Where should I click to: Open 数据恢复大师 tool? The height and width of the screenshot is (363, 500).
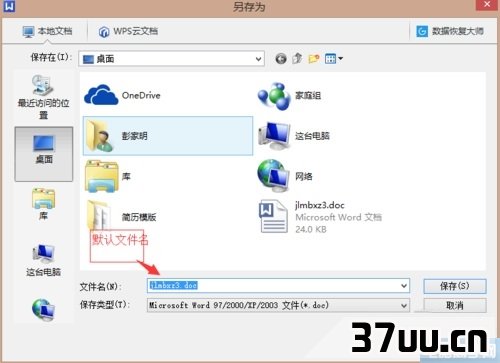(x=450, y=31)
